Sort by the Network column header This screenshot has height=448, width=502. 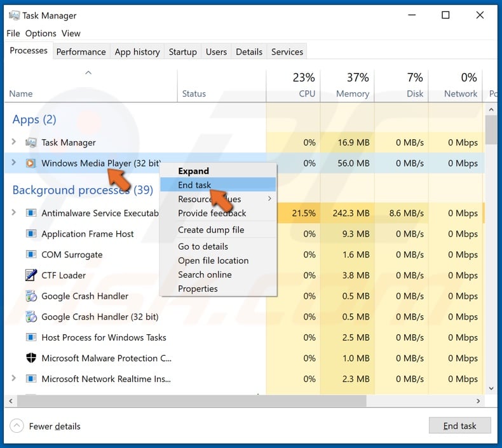tap(456, 86)
